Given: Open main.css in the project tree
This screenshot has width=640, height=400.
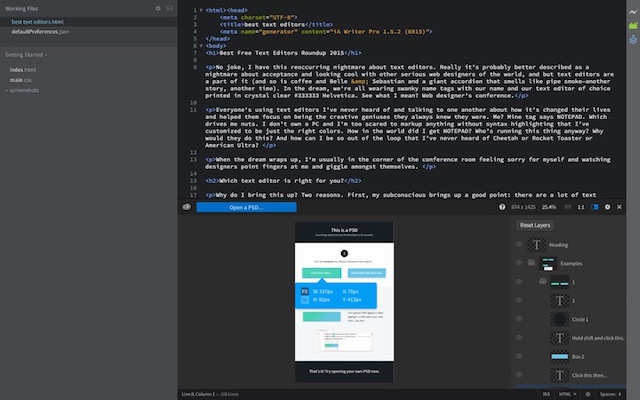Looking at the screenshot, I should (x=20, y=80).
